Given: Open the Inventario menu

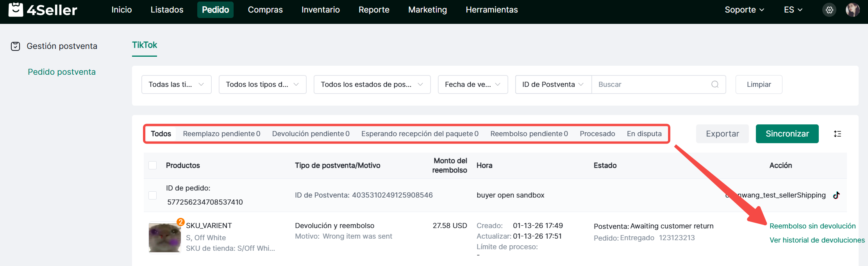Looking at the screenshot, I should tap(320, 10).
